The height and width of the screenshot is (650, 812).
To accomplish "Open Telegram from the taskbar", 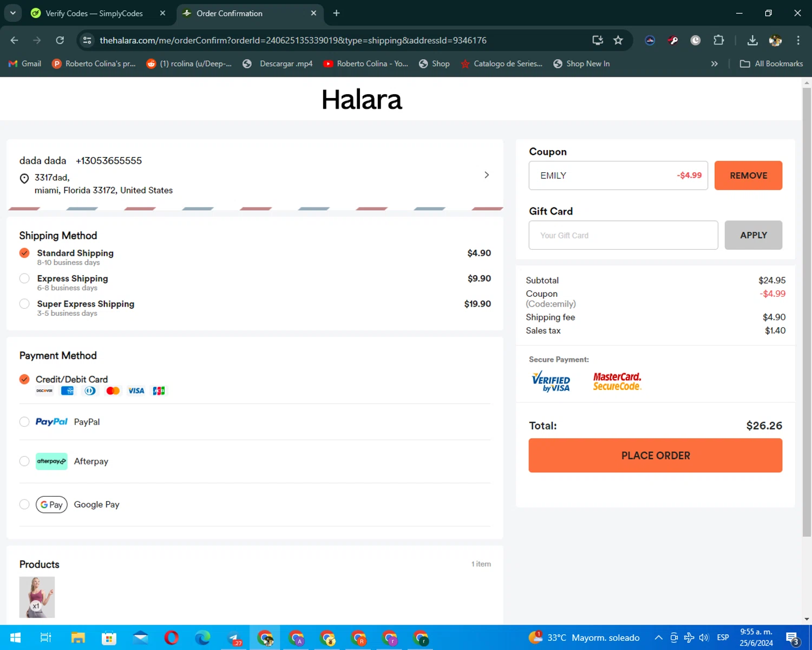I will tap(234, 638).
